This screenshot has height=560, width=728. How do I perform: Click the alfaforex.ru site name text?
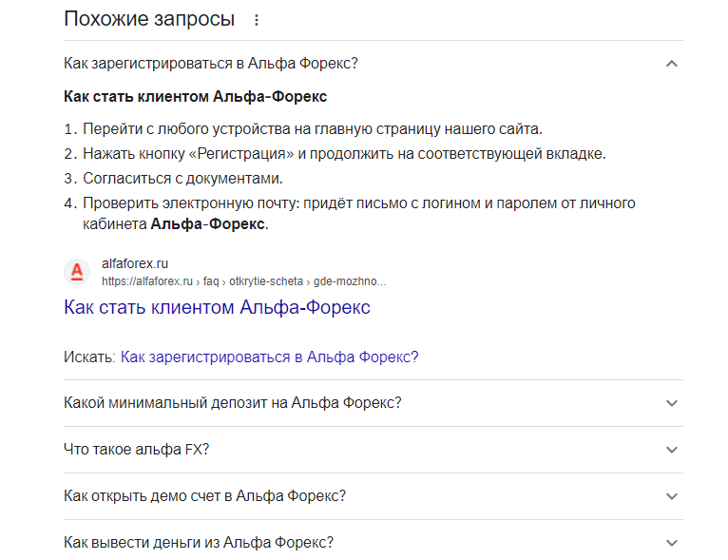coord(135,263)
